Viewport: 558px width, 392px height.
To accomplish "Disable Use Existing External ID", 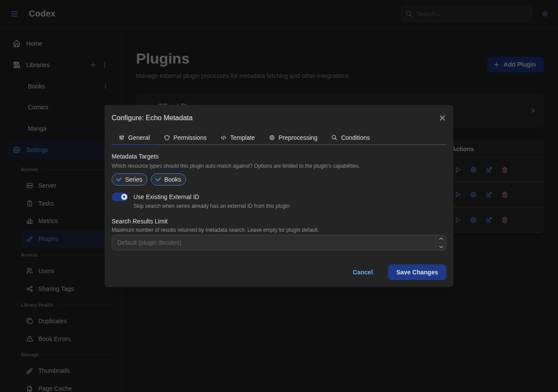I will coord(119,196).
